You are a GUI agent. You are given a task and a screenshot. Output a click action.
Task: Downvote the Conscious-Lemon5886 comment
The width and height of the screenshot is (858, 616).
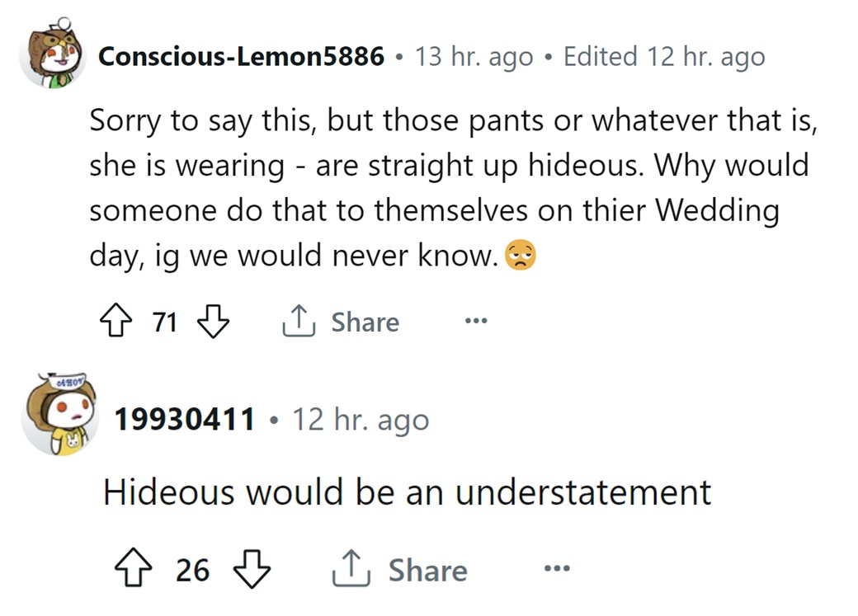[214, 322]
